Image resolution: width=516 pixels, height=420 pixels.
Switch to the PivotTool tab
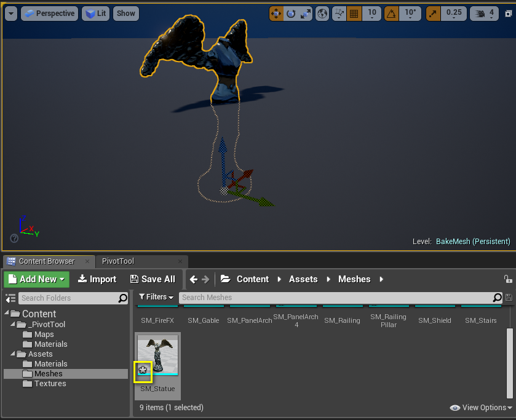point(118,261)
